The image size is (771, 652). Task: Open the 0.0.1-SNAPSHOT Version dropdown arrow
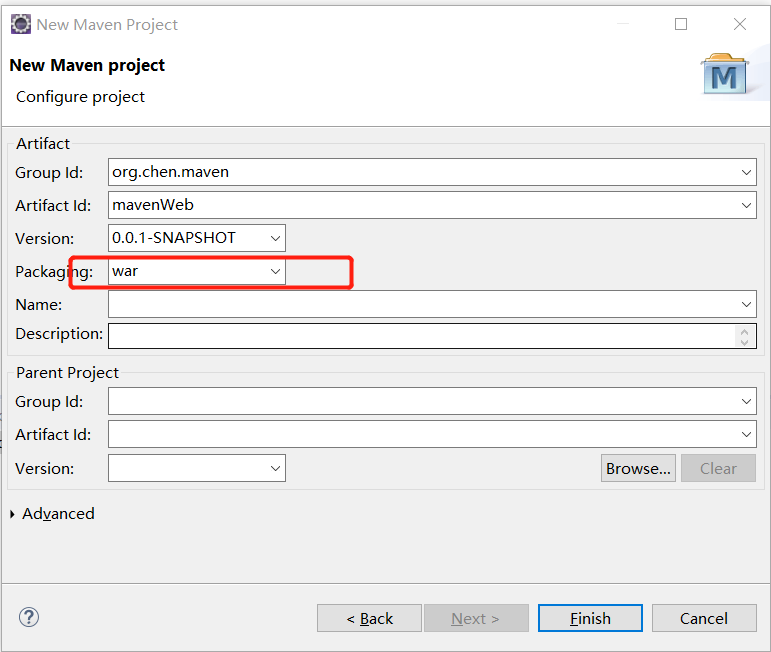point(275,238)
